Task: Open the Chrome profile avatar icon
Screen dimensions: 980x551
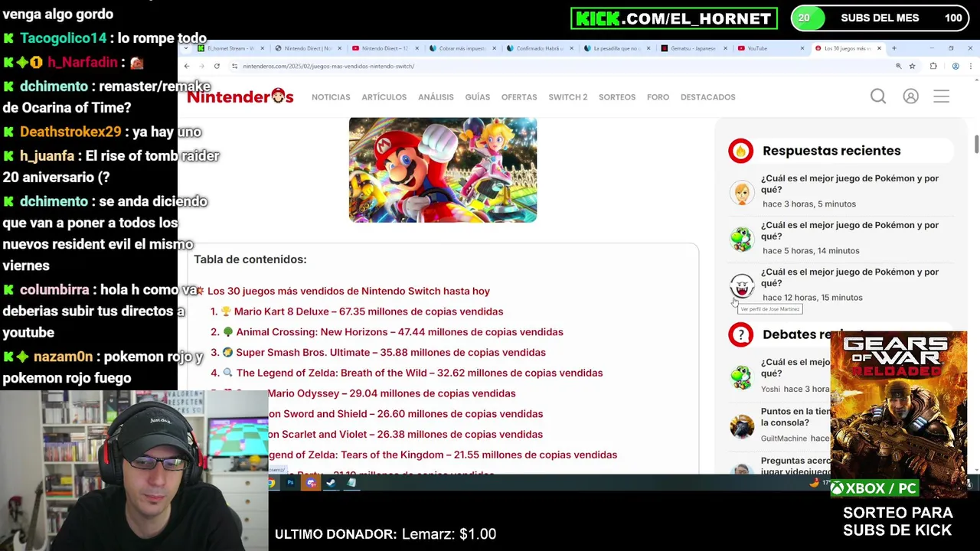Action: click(x=955, y=66)
